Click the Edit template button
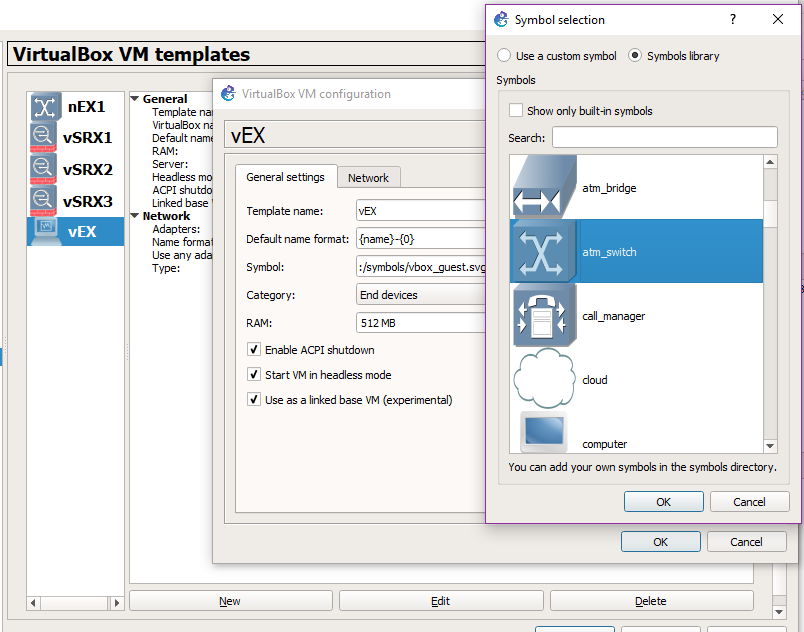 click(440, 601)
